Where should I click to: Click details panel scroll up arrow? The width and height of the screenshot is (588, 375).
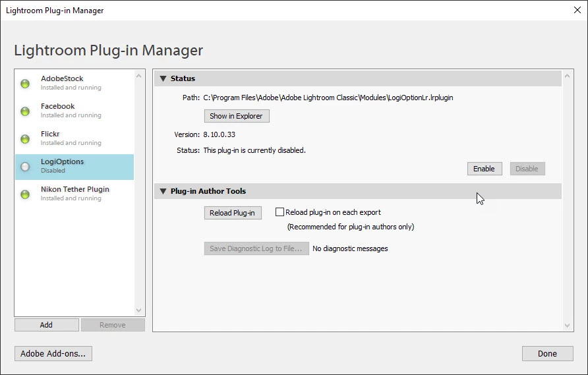tap(567, 76)
